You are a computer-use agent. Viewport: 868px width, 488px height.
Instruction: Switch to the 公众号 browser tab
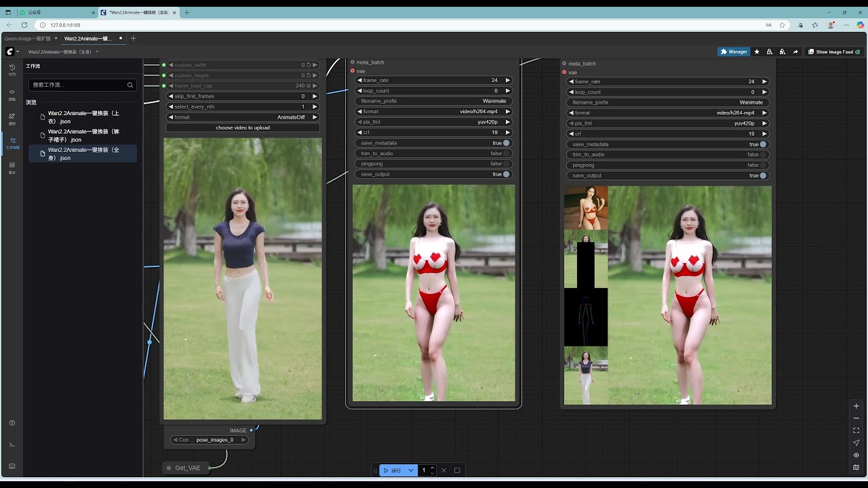[x=56, y=12]
